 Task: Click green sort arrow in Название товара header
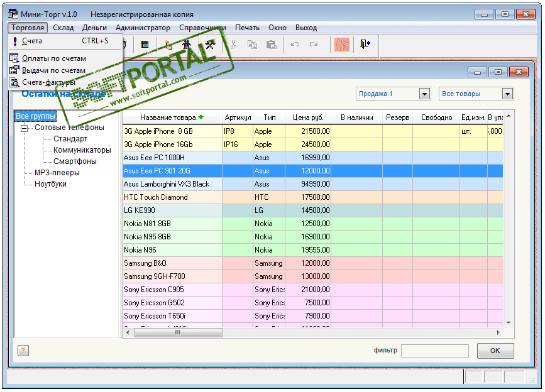click(201, 117)
